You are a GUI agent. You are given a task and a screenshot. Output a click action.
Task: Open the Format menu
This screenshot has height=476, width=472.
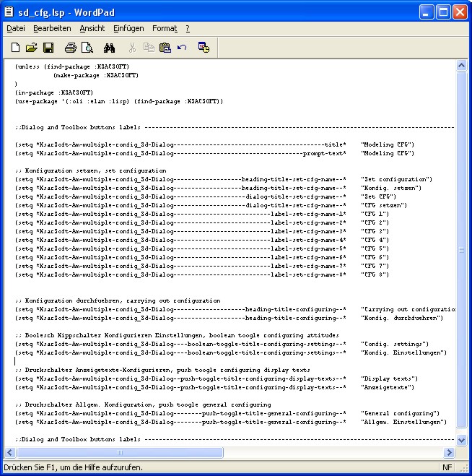pyautogui.click(x=165, y=28)
